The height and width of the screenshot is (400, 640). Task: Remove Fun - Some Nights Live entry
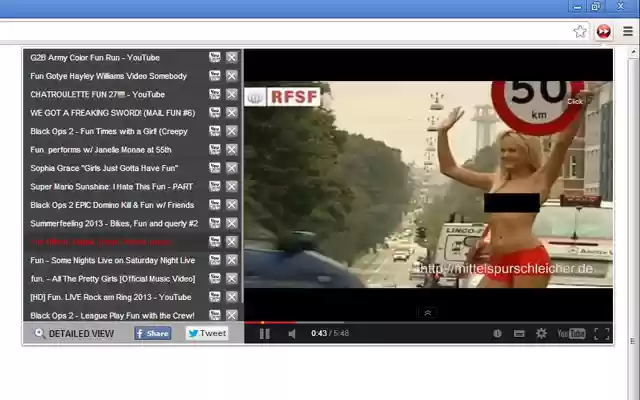232,260
